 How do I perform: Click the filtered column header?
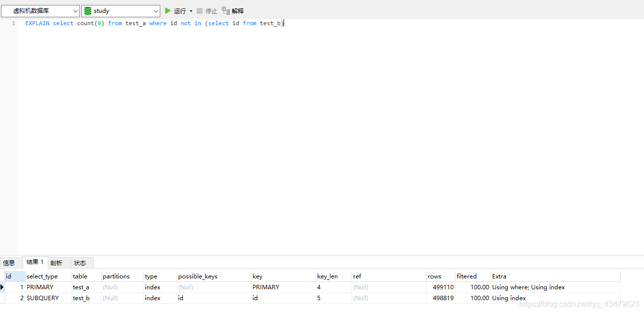pyautogui.click(x=473, y=276)
